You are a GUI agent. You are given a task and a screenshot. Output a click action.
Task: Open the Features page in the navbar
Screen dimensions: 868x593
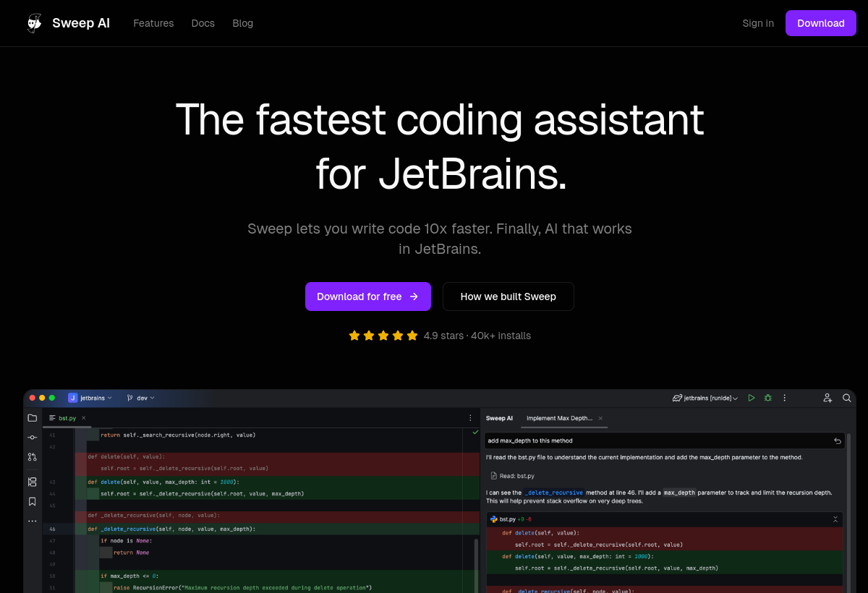point(153,23)
